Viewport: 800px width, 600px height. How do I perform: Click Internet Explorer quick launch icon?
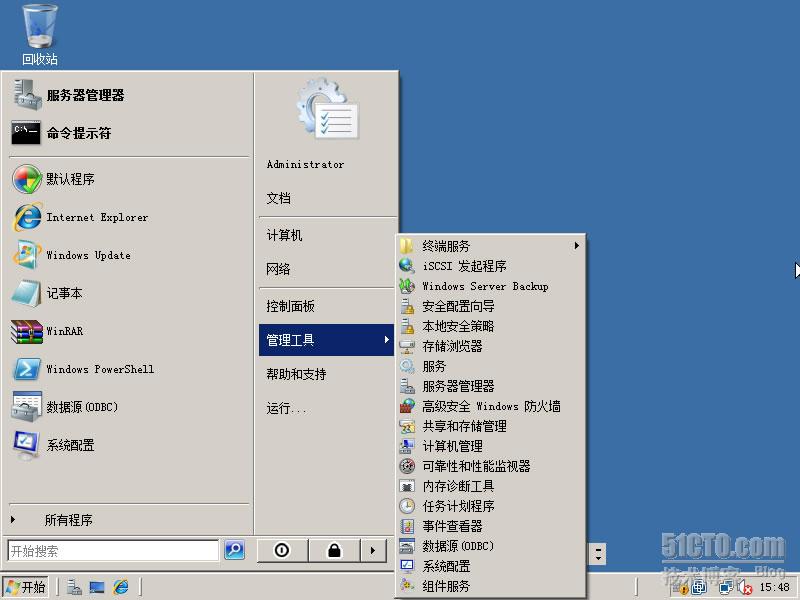tap(120, 587)
